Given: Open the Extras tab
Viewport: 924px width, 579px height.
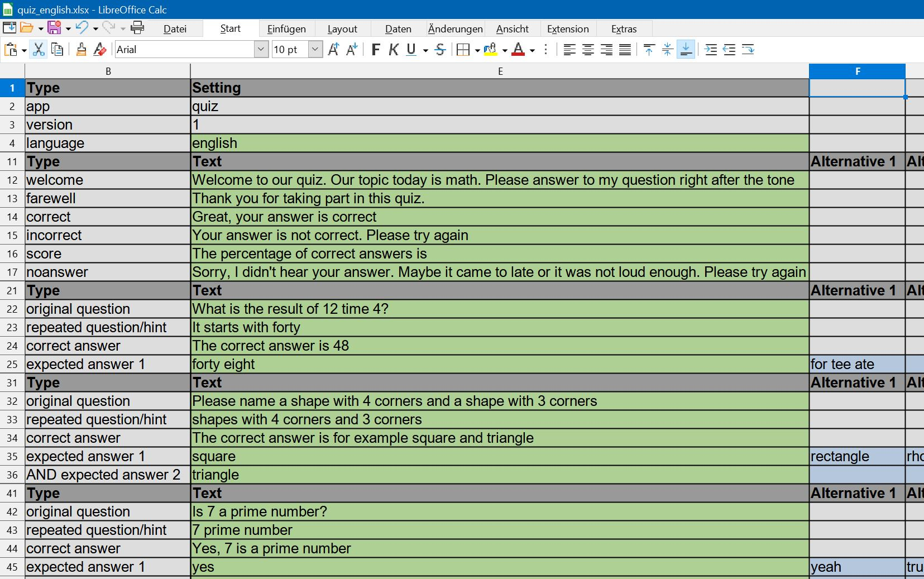Looking at the screenshot, I should pos(624,29).
